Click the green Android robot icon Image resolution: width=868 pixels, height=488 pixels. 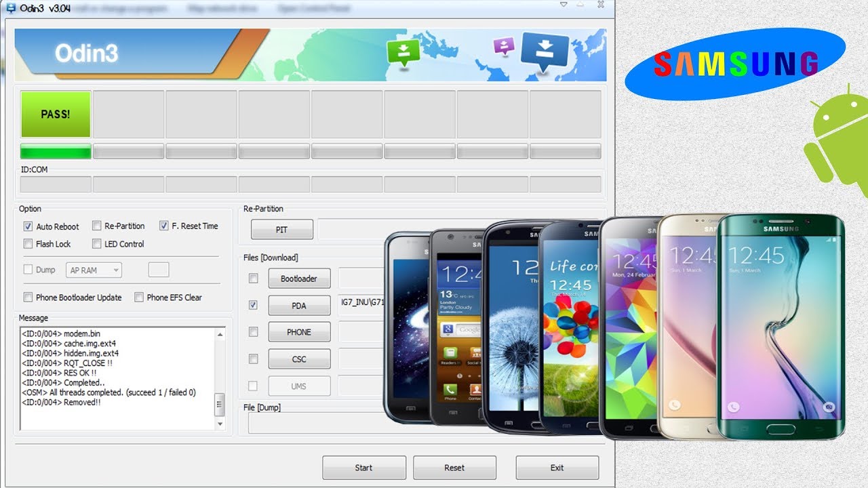(837, 142)
